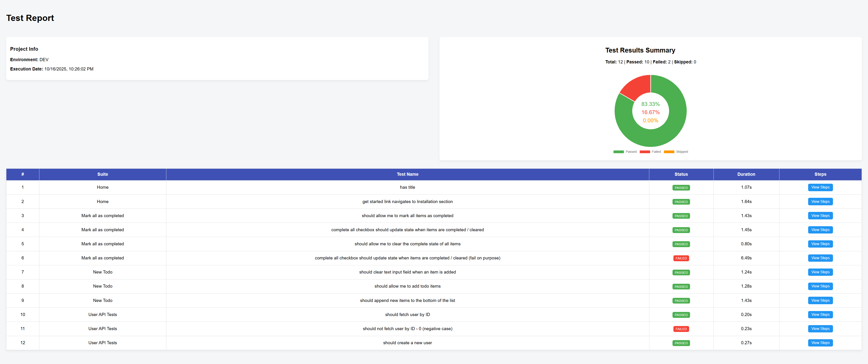This screenshot has height=364, width=868.
Task: Click the Status column header
Action: pos(681,174)
